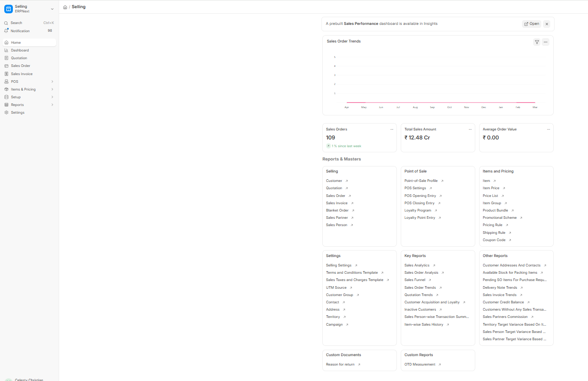588x381 pixels.
Task: Click the Dashboard chart icon in sidebar
Action: 6,50
